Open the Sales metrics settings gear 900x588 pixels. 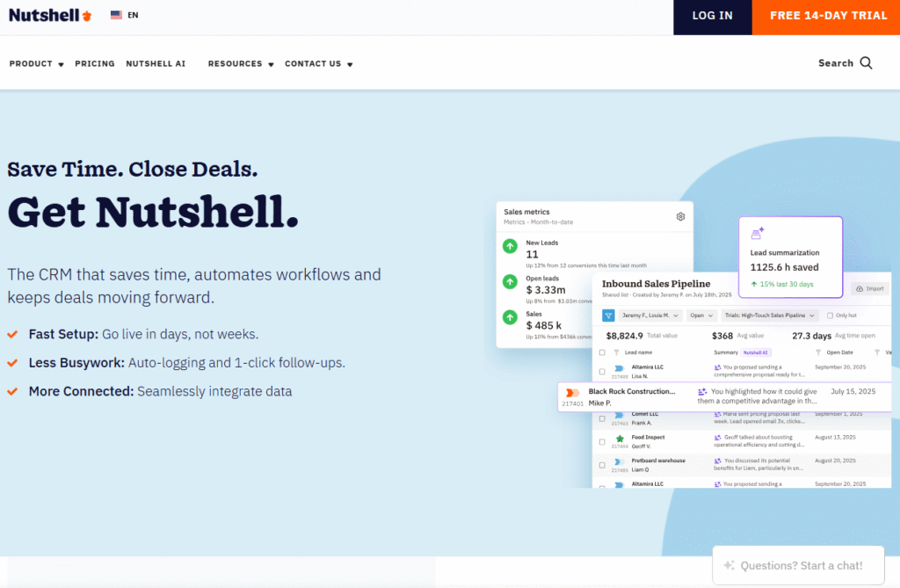(679, 216)
